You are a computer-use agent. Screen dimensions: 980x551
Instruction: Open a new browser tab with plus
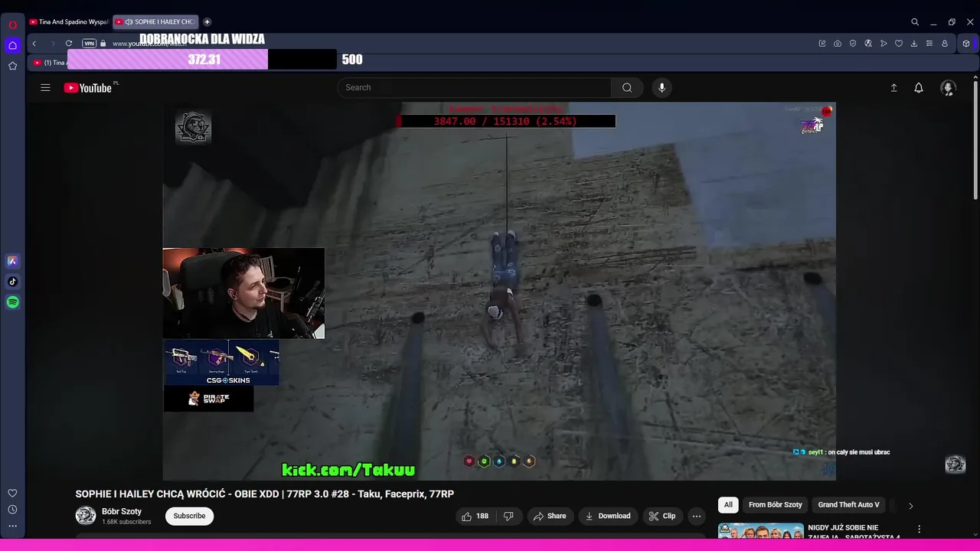(207, 22)
